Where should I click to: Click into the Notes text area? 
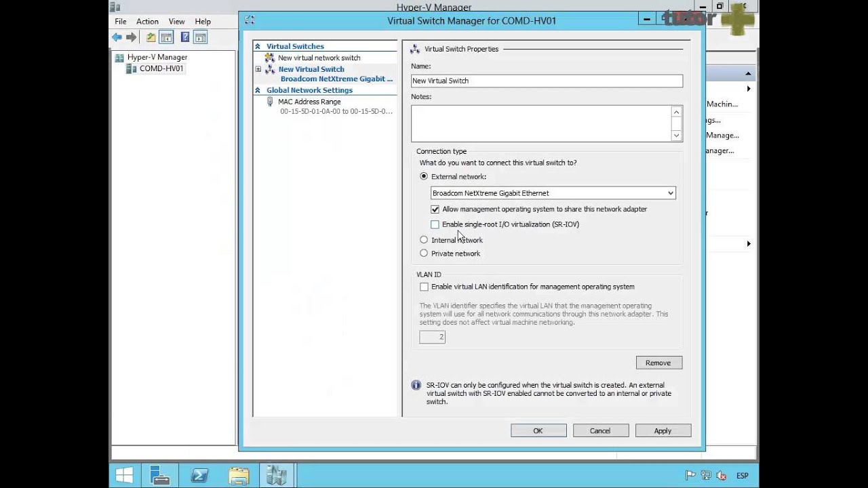coord(541,123)
